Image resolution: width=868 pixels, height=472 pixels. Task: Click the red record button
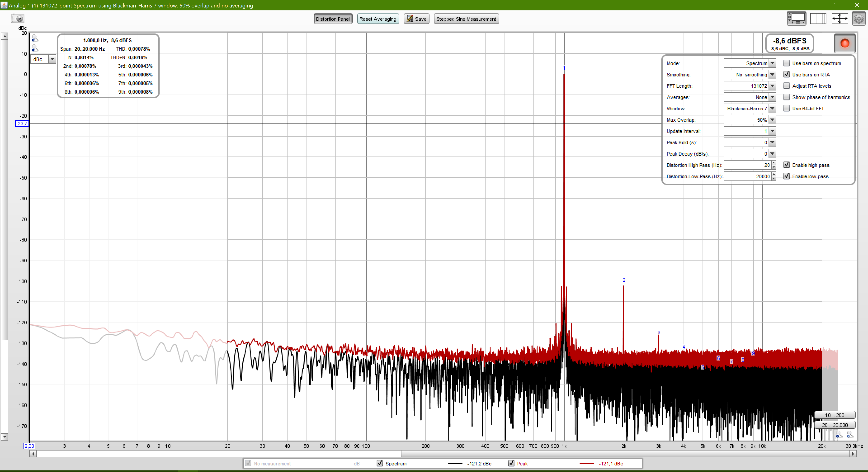(x=844, y=43)
